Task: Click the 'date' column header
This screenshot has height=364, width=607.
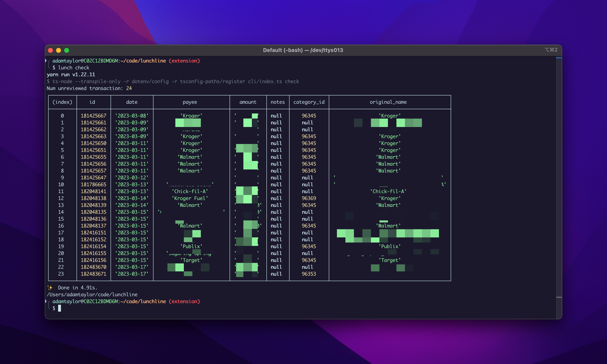Action: click(132, 102)
